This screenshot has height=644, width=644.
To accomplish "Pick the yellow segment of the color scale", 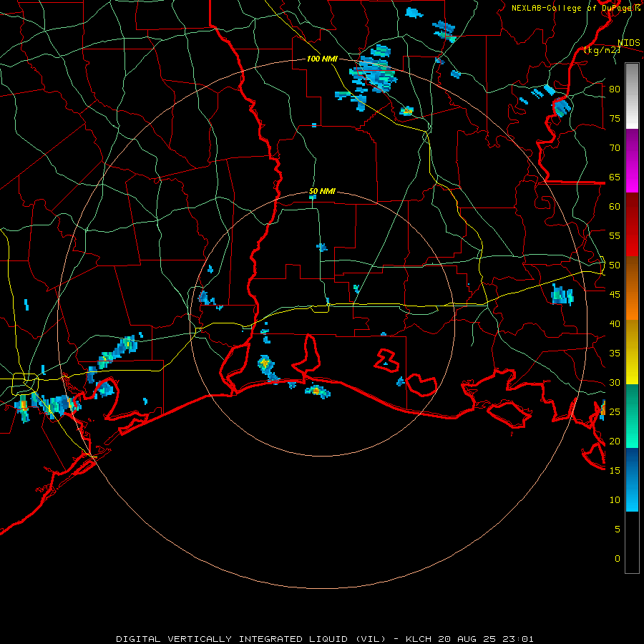I will [632, 352].
